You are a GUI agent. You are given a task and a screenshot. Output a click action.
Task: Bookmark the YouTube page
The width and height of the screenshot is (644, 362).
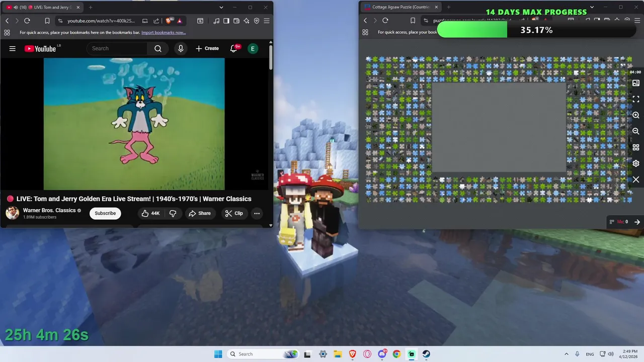[47, 21]
